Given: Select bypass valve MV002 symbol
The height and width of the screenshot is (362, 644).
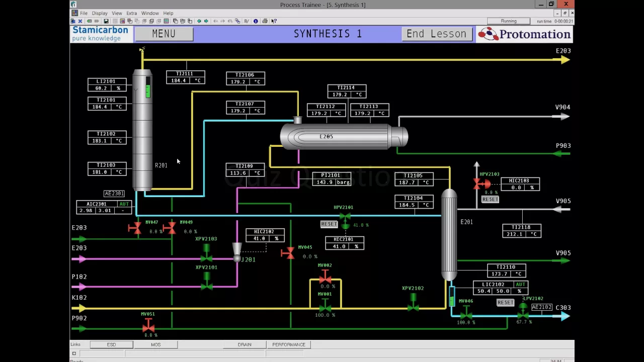Looking at the screenshot, I should [325, 276].
